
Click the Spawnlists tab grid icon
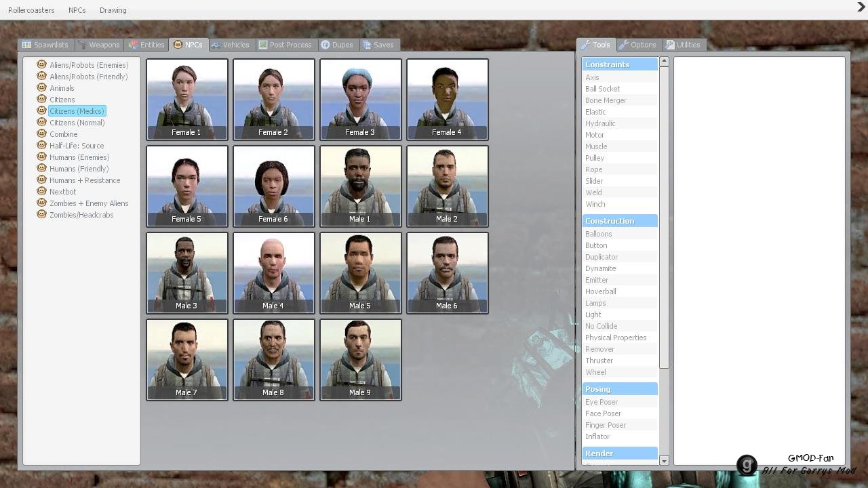coord(26,45)
